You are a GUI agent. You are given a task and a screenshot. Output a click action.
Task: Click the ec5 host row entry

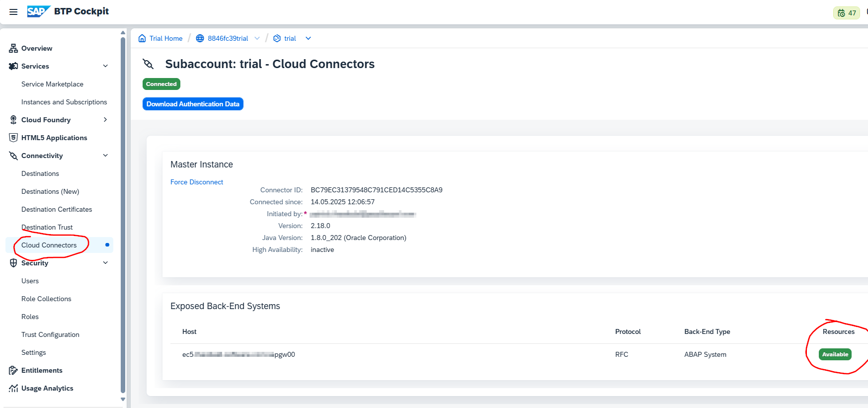[x=238, y=354]
